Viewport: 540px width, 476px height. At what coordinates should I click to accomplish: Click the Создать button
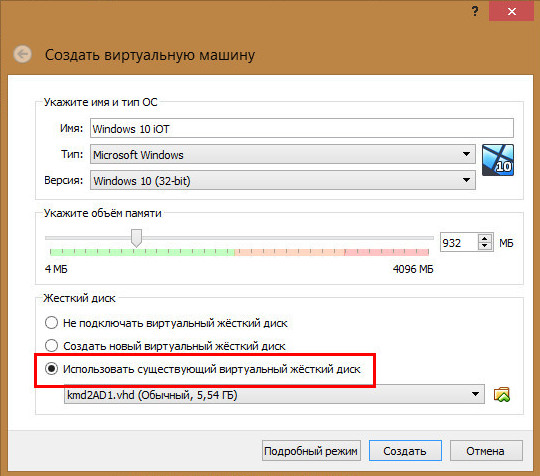tap(405, 451)
